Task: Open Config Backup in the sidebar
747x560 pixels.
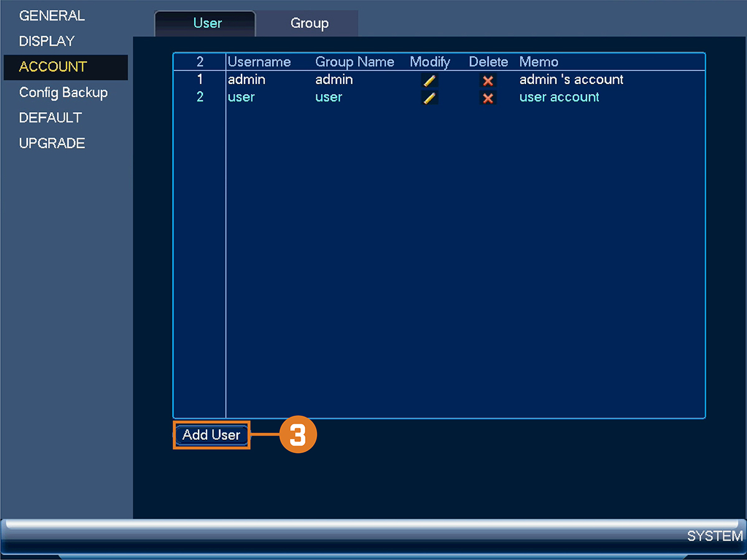Action: 63,93
